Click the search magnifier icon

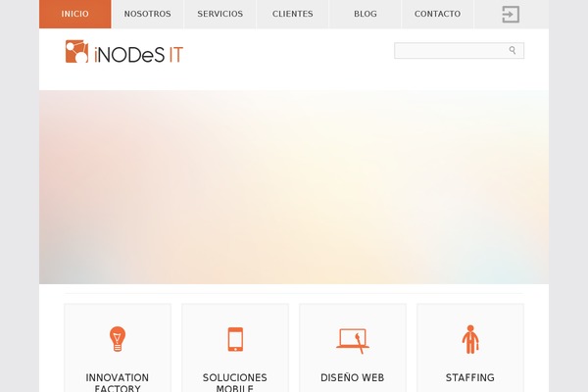[513, 50]
